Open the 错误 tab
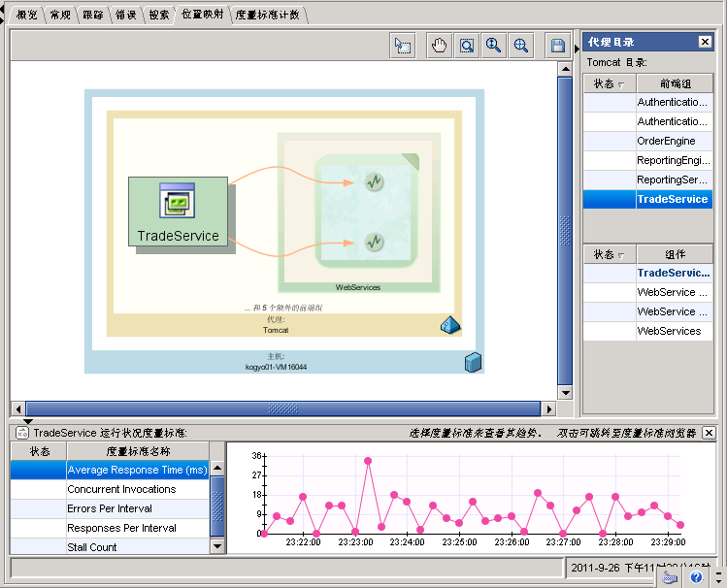Image resolution: width=727 pixels, height=588 pixels. tap(126, 15)
